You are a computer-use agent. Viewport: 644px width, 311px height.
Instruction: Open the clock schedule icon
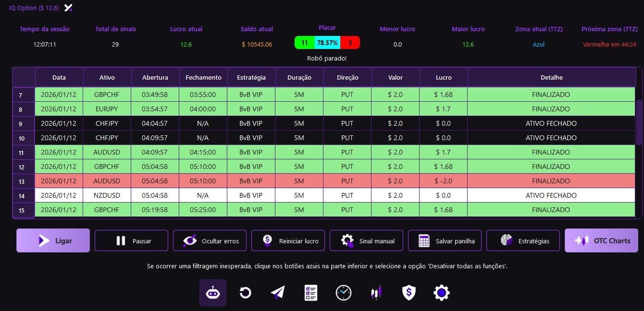click(344, 292)
